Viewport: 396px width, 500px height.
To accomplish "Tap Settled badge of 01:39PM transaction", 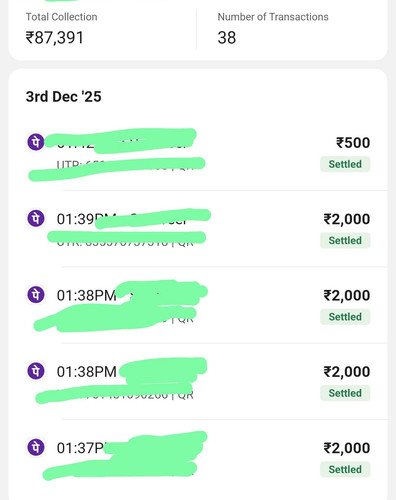I will [x=345, y=240].
